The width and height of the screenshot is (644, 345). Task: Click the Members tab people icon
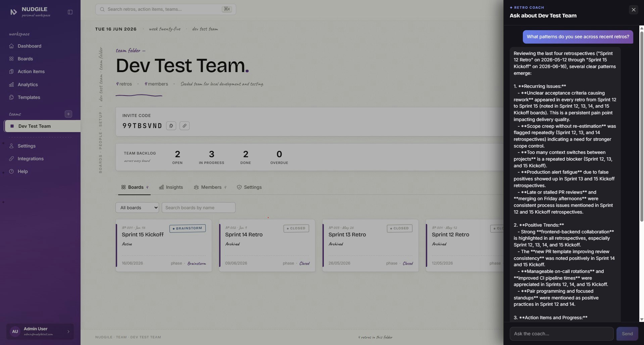tap(196, 187)
